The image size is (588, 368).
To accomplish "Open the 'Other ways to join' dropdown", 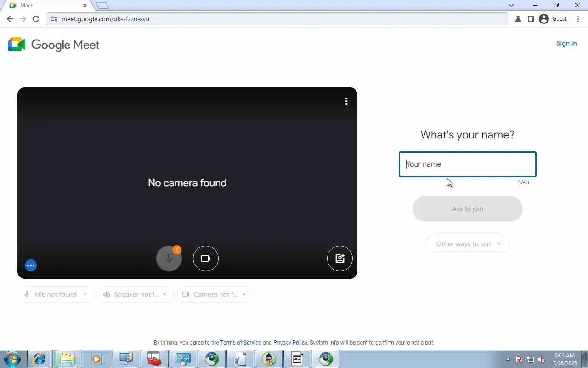I will (468, 244).
